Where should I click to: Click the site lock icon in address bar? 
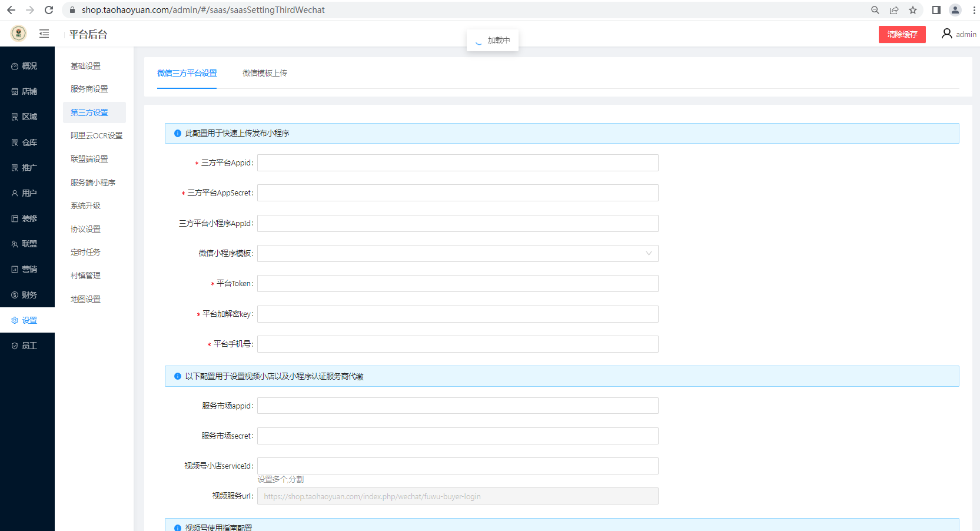[x=72, y=10]
